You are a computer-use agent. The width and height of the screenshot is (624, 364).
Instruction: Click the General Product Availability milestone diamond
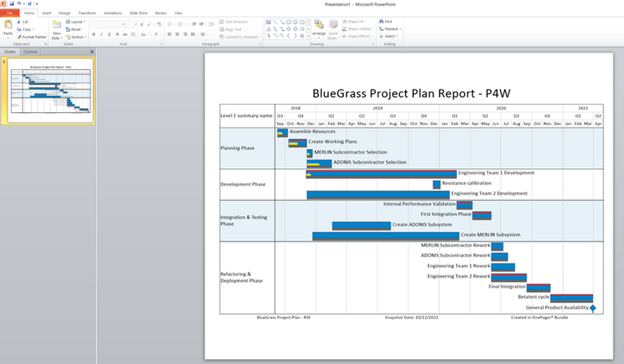(593, 308)
